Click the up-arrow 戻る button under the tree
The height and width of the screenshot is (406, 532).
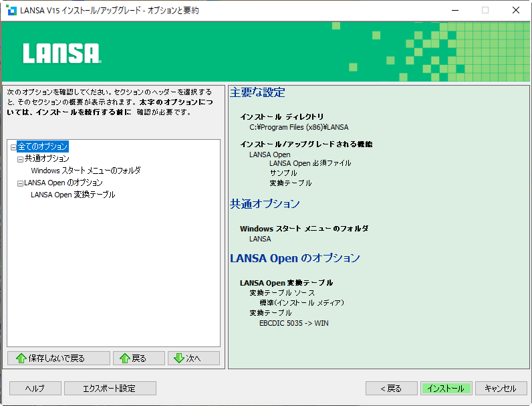(139, 358)
